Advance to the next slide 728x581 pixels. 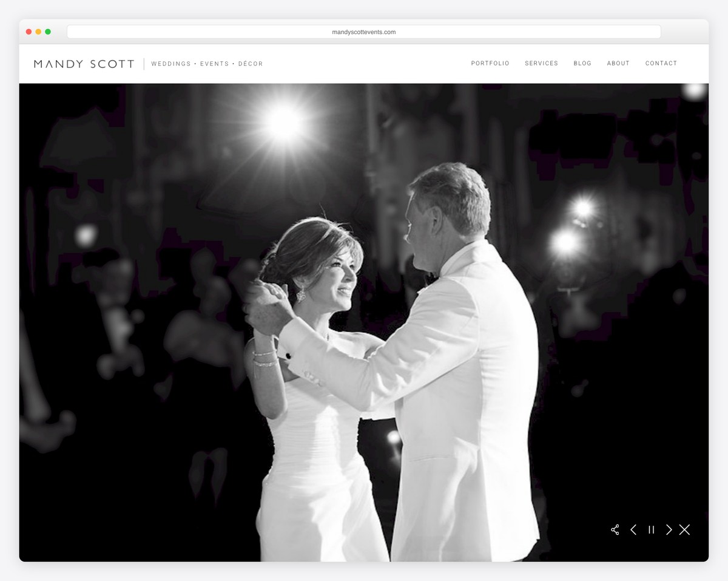[669, 529]
